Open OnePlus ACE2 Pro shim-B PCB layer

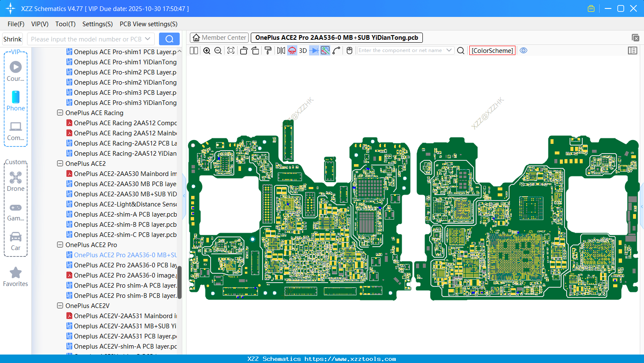(122, 296)
